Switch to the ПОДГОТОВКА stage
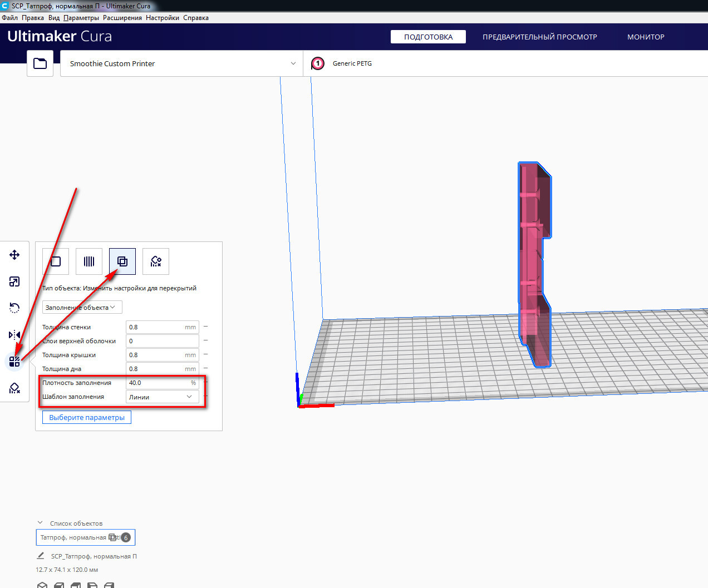 428,37
